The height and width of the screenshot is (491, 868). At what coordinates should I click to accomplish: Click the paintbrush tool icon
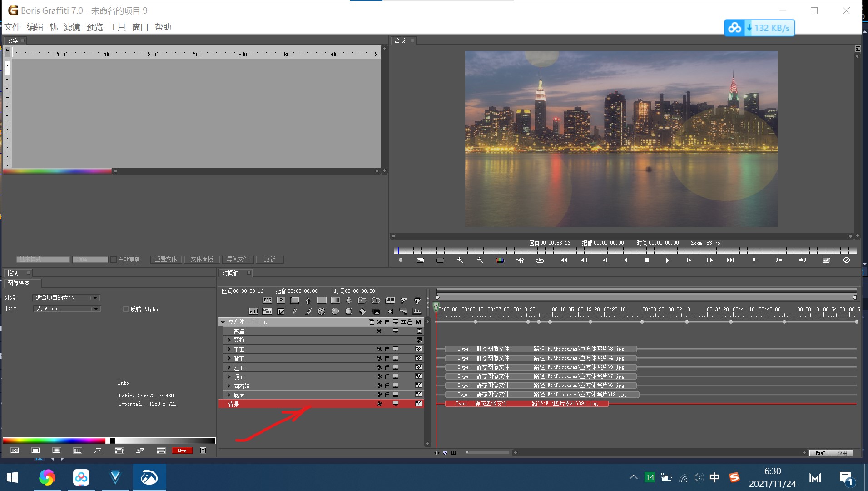(x=308, y=311)
